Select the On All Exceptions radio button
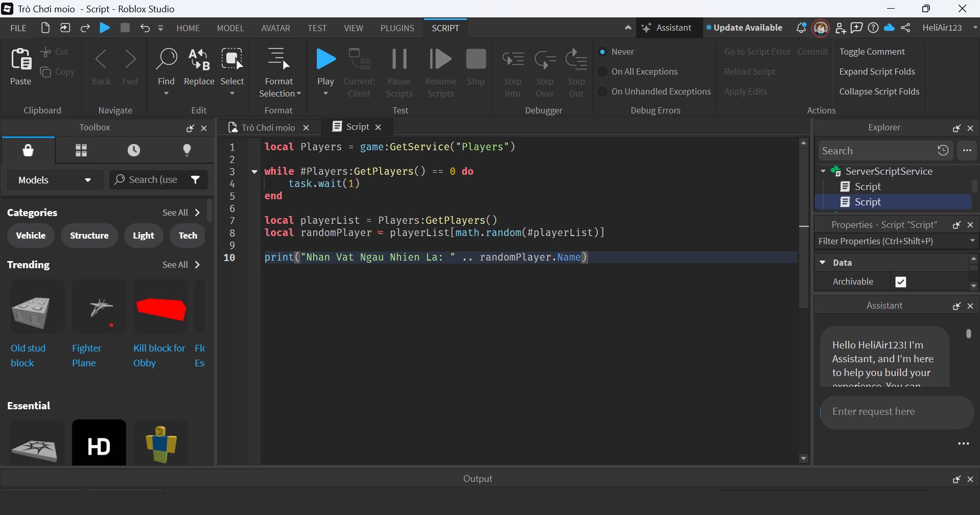This screenshot has height=515, width=980. coord(603,72)
